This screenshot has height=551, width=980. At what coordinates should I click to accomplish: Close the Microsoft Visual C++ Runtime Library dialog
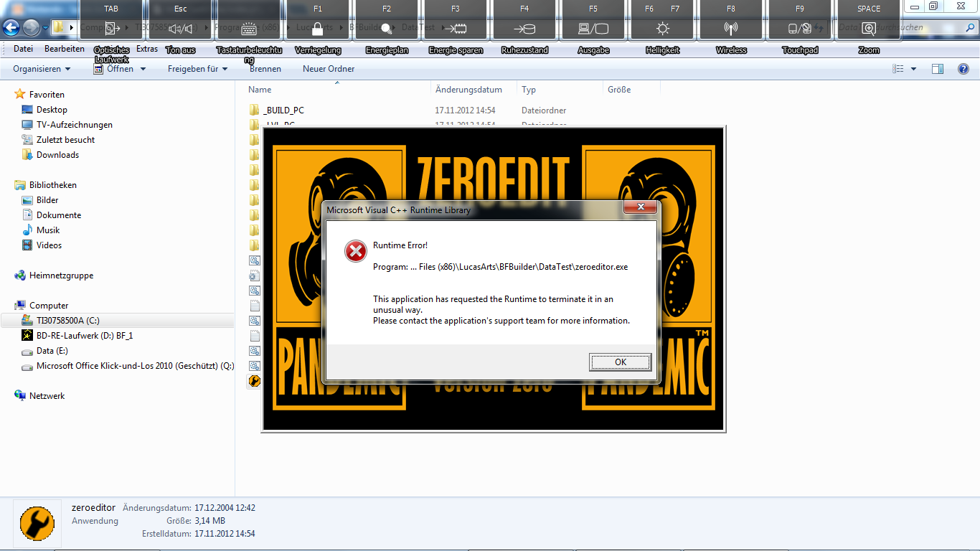tap(640, 208)
